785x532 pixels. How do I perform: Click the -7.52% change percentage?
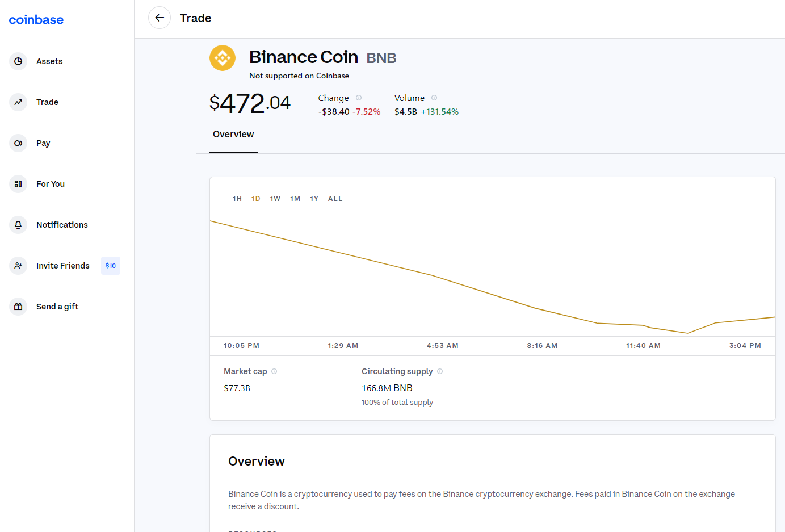(x=366, y=112)
